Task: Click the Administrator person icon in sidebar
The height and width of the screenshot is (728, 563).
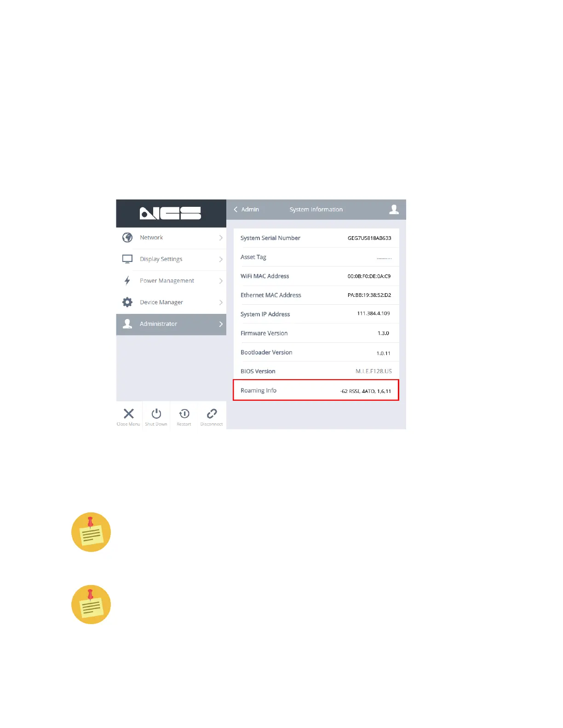Action: point(127,324)
